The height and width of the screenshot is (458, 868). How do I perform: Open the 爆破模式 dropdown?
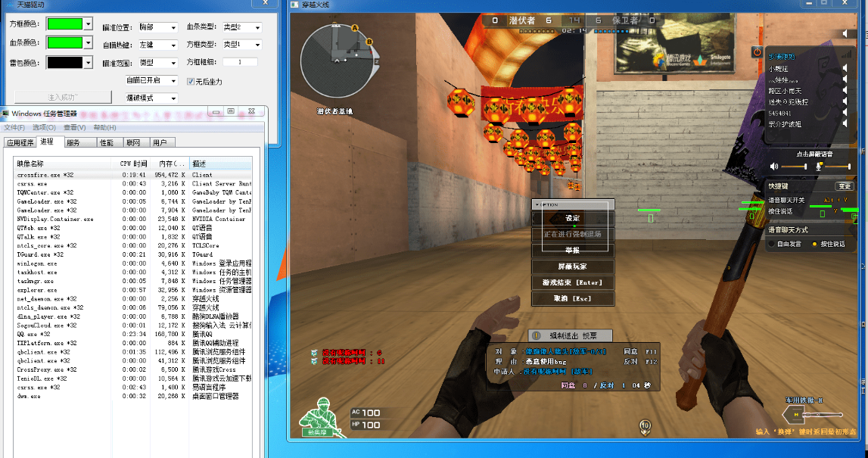pyautogui.click(x=151, y=98)
